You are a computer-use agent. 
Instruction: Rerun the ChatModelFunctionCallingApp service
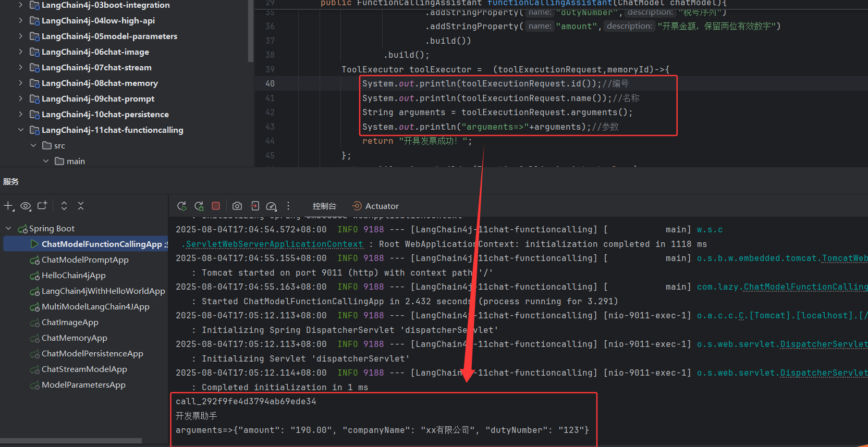point(182,206)
